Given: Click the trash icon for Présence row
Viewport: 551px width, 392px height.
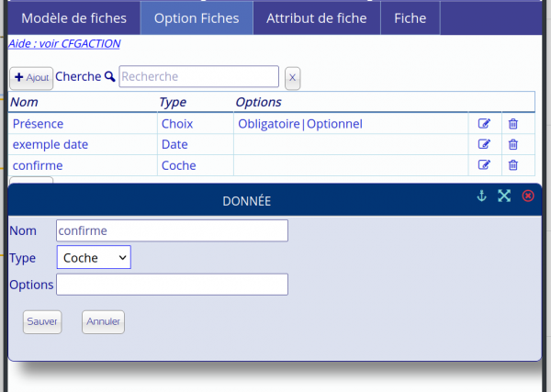Looking at the screenshot, I should [513, 123].
